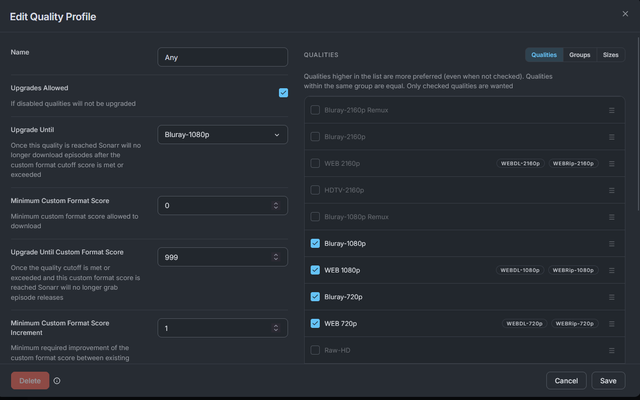Disable the Upgrades Allowed checkbox
Image resolution: width=640 pixels, height=400 pixels.
click(x=283, y=93)
